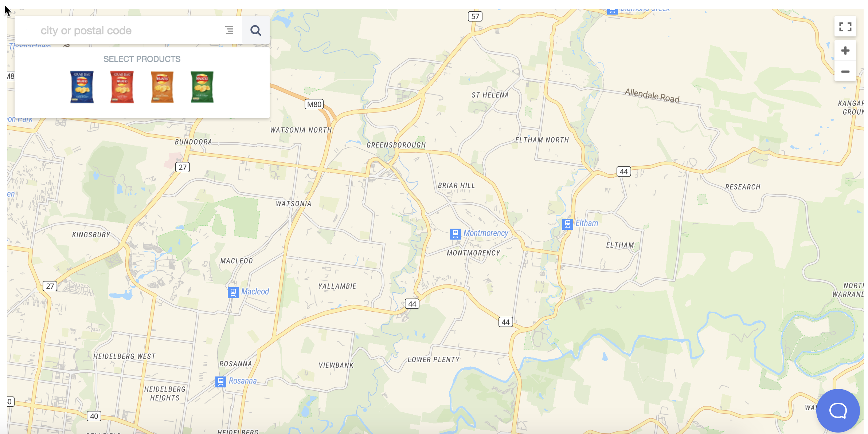Zoom out with the minus button
The image size is (868, 434).
coord(845,71)
